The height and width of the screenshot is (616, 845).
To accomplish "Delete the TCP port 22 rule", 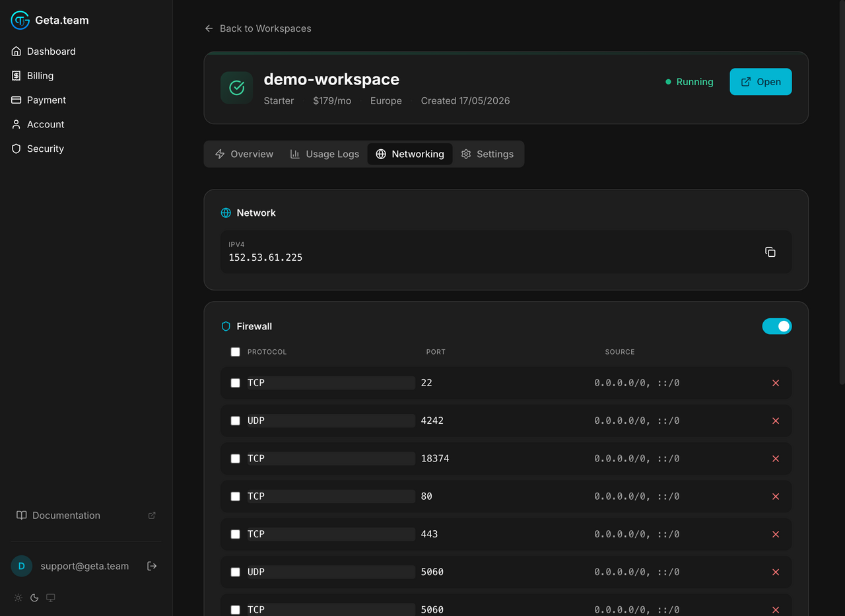I will pos(776,383).
